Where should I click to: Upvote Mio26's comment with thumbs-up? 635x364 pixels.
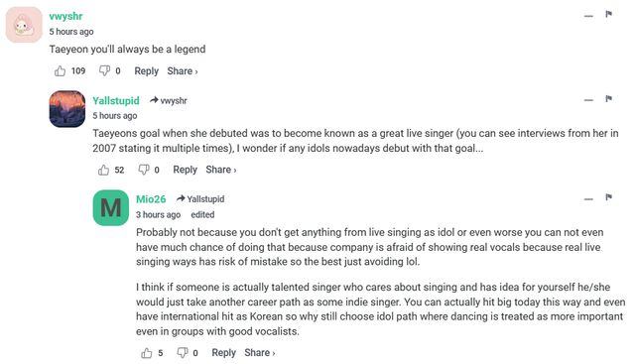(146, 353)
